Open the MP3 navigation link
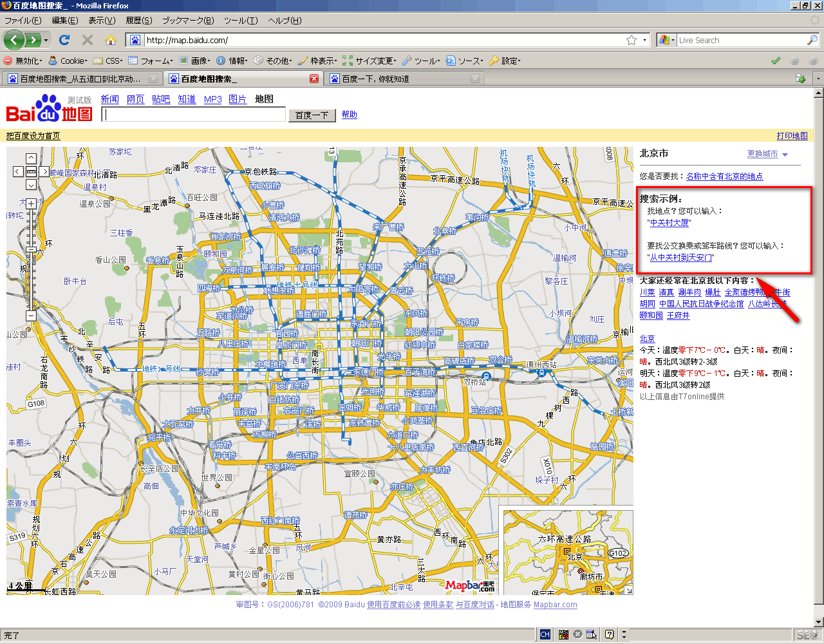The width and height of the screenshot is (824, 644). pyautogui.click(x=213, y=99)
